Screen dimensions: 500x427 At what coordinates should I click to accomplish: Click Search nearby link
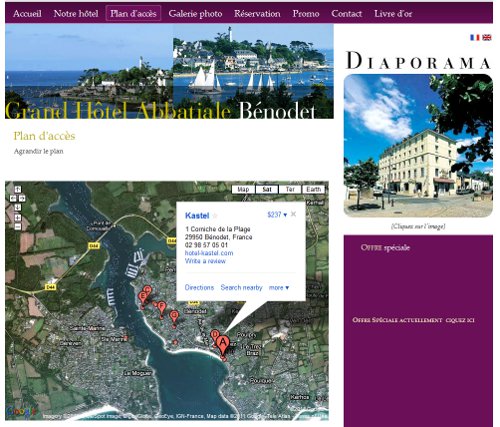pos(242,287)
